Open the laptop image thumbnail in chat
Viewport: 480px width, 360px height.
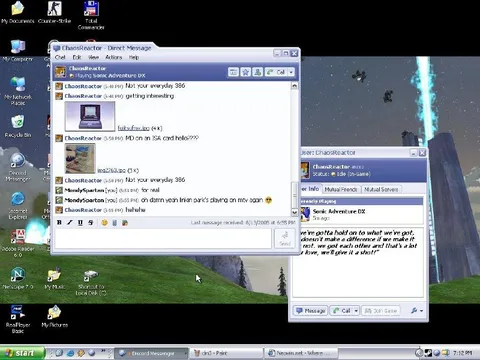[x=90, y=116]
